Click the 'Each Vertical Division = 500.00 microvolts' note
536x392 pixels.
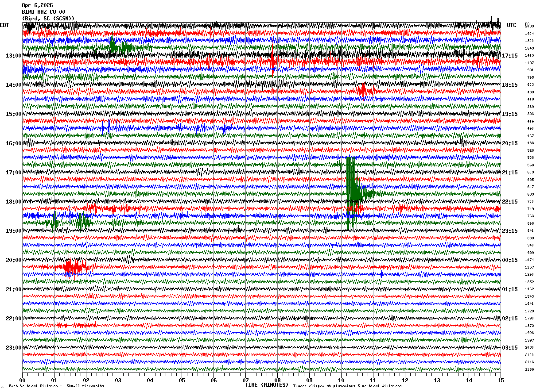tap(57, 386)
